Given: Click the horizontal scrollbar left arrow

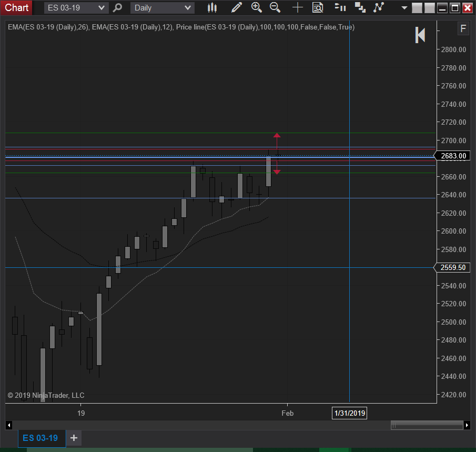Looking at the screenshot, I should [9, 425].
